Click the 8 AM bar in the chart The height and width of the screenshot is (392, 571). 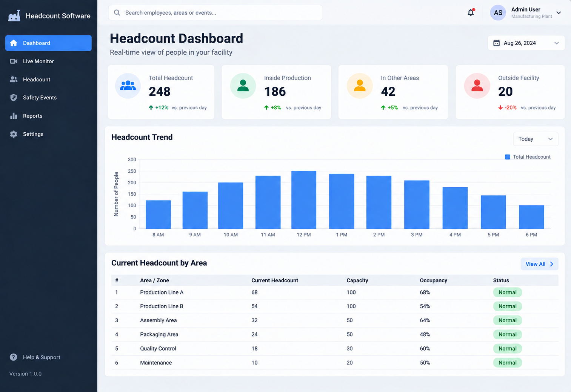(158, 214)
